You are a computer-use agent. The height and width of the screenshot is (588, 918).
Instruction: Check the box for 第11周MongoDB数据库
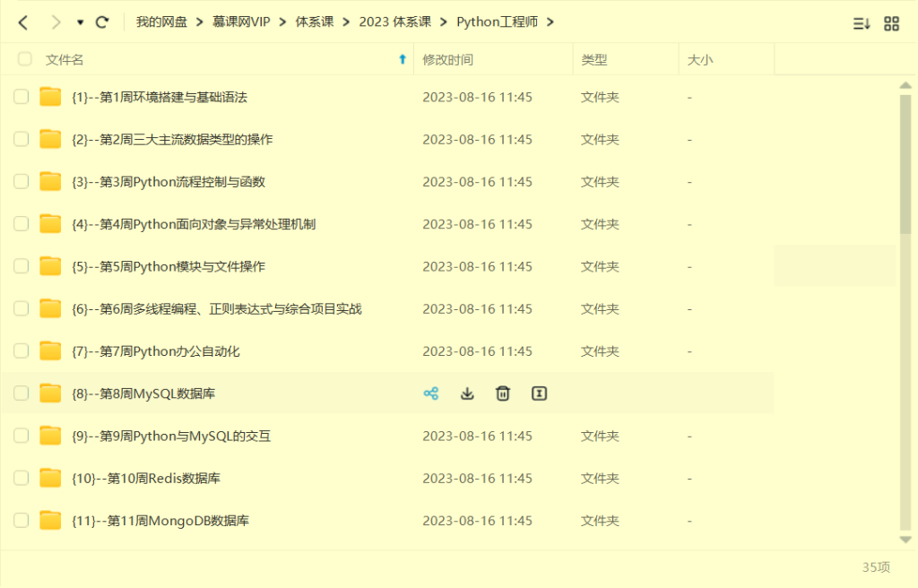(x=22, y=520)
